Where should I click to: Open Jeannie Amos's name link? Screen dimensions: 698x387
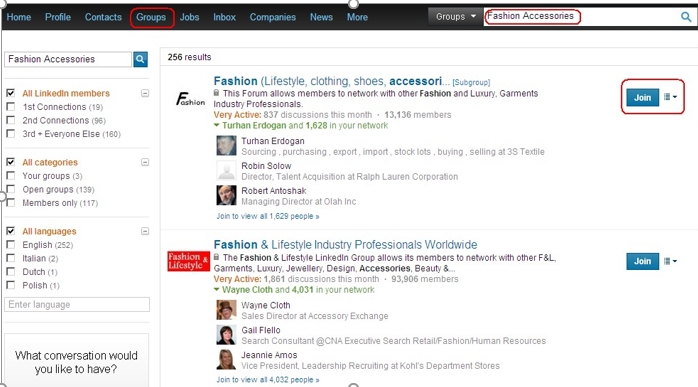point(269,355)
